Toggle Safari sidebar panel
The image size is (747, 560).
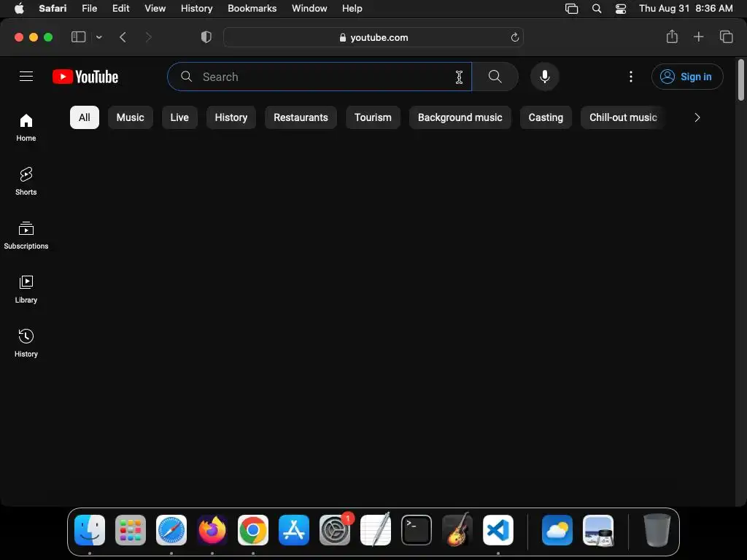(x=78, y=36)
